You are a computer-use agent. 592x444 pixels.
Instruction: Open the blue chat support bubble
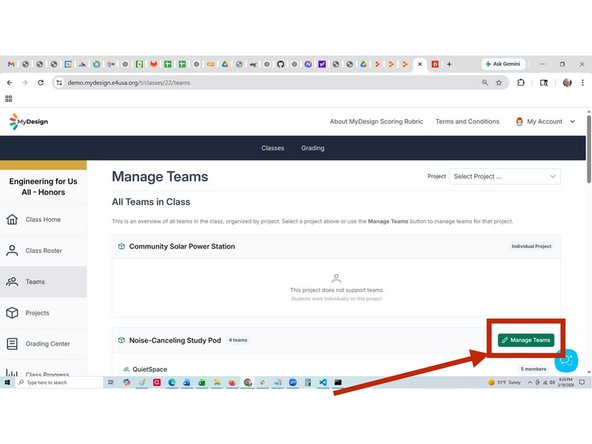[566, 361]
